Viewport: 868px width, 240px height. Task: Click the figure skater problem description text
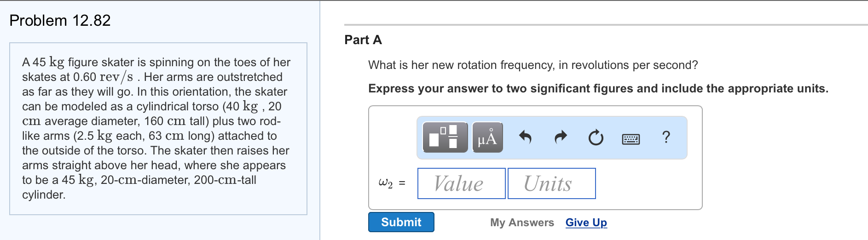tap(156, 128)
